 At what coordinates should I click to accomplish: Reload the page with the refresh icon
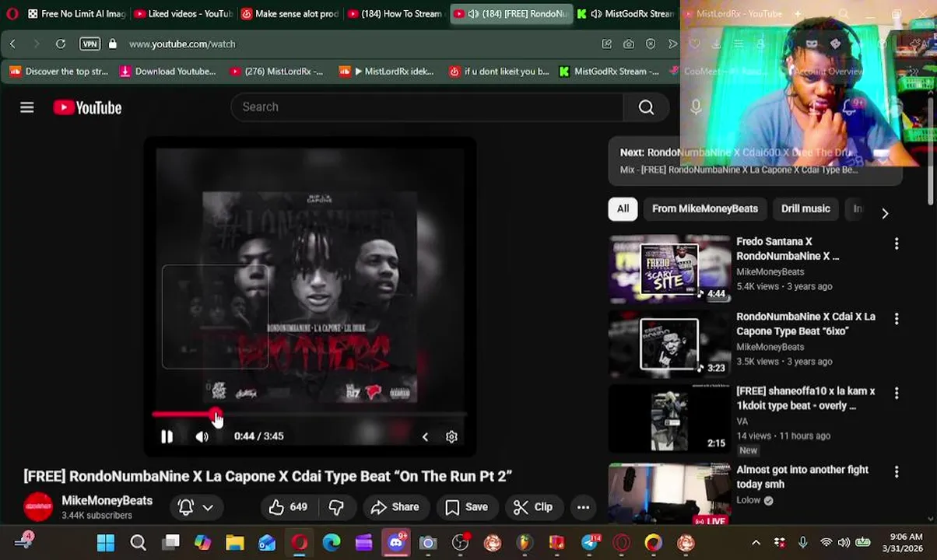coord(60,44)
